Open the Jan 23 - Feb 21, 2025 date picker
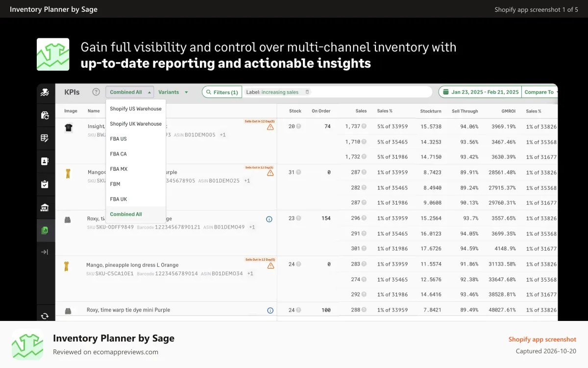The width and height of the screenshot is (588, 368). click(480, 92)
